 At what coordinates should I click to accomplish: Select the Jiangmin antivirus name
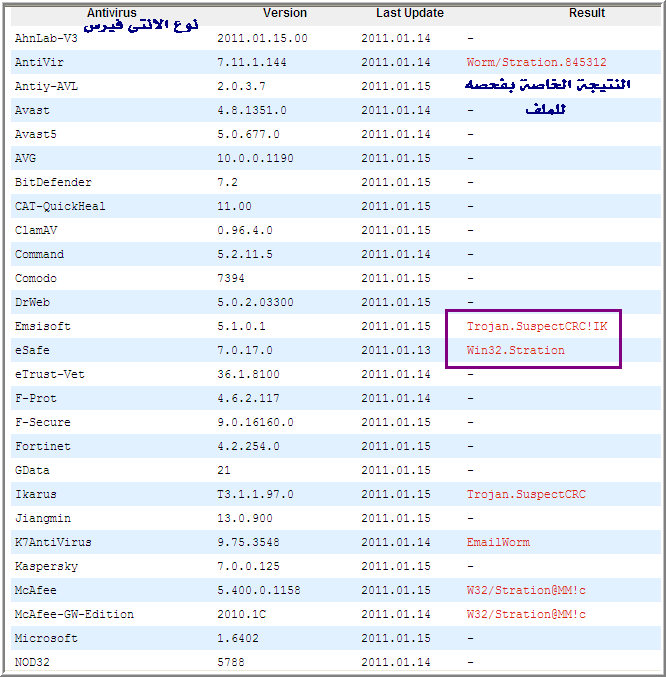coord(42,518)
